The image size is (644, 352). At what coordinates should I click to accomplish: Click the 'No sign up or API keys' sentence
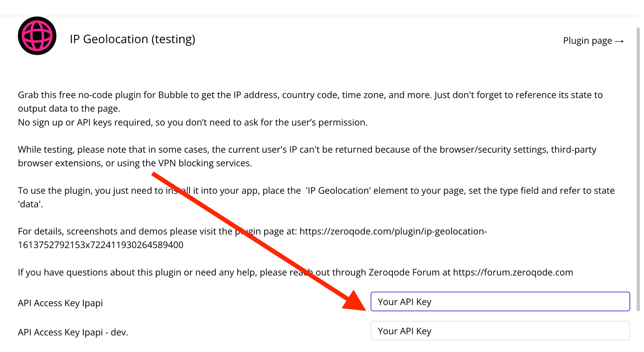click(193, 122)
